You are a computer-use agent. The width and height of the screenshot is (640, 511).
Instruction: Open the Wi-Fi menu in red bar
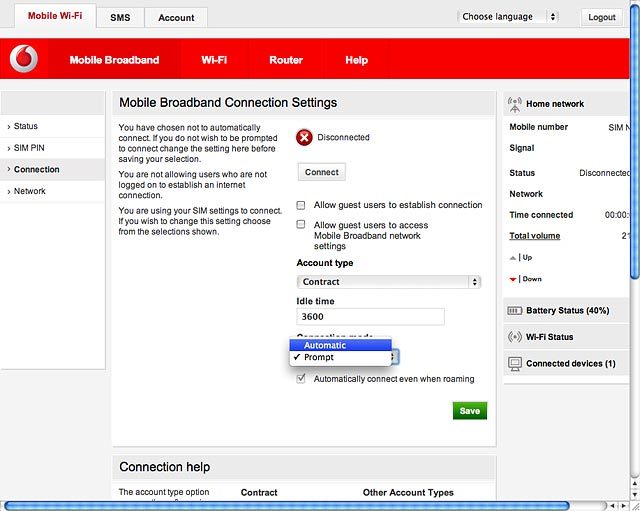pos(214,60)
